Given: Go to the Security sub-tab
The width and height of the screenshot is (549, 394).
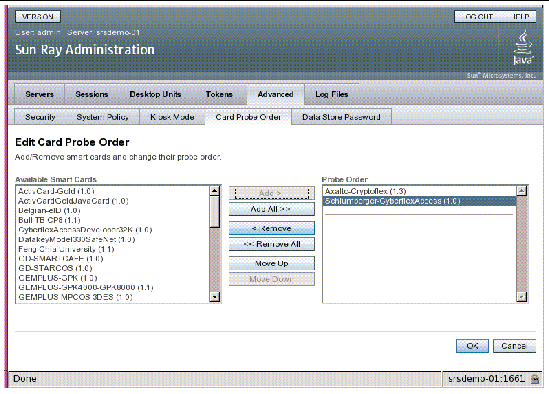Looking at the screenshot, I should (x=40, y=117).
